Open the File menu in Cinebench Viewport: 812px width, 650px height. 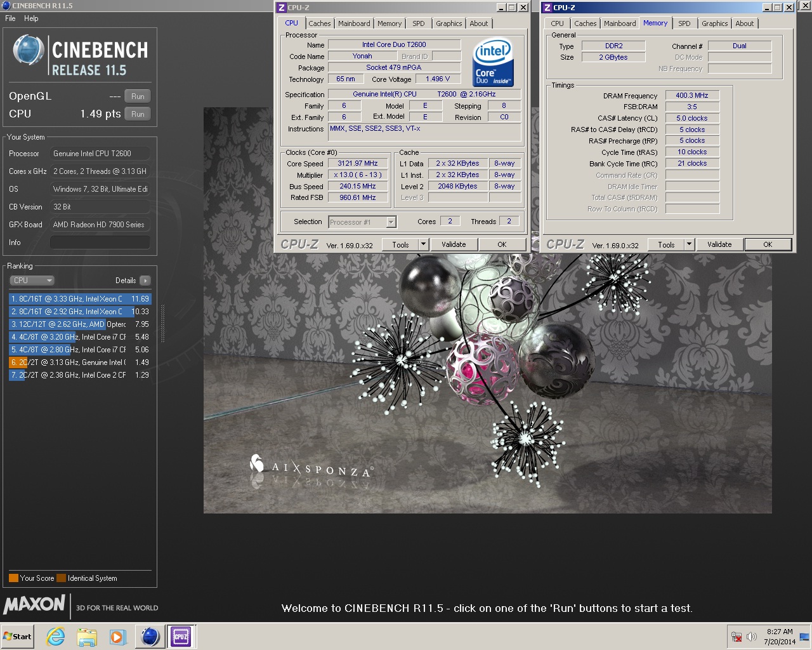(x=10, y=18)
